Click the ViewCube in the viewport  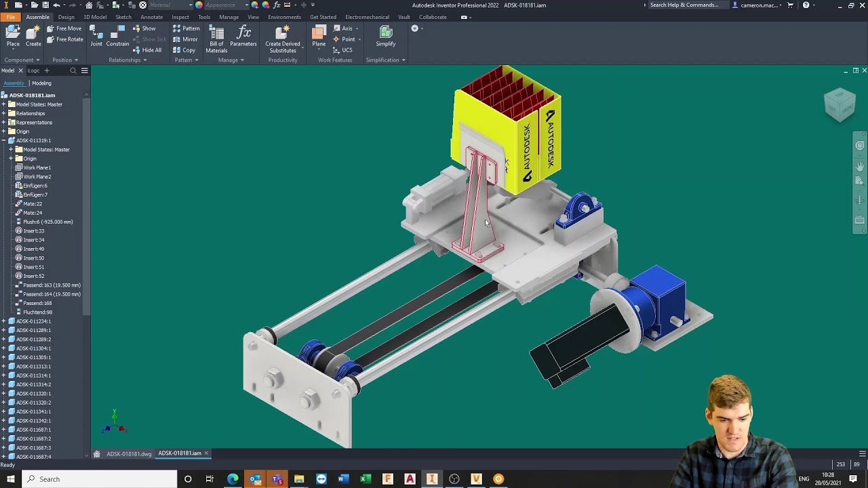click(840, 104)
